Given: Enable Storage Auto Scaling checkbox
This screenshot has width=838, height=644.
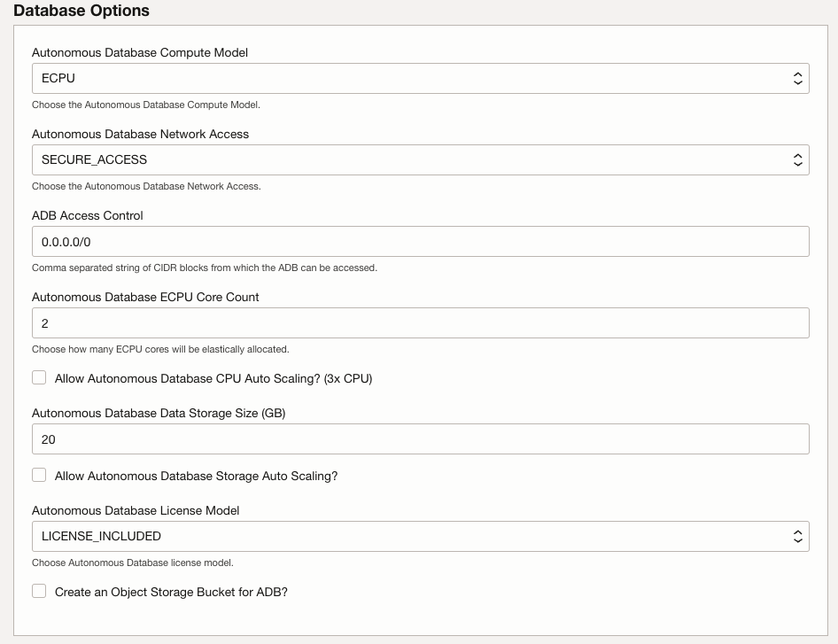Looking at the screenshot, I should click(39, 475).
